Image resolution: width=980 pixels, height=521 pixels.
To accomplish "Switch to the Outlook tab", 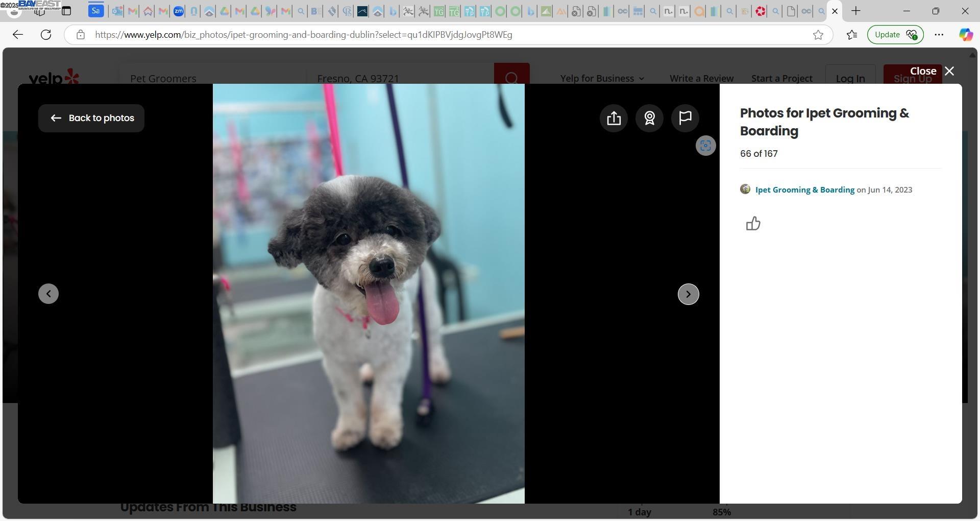I will click(x=117, y=11).
